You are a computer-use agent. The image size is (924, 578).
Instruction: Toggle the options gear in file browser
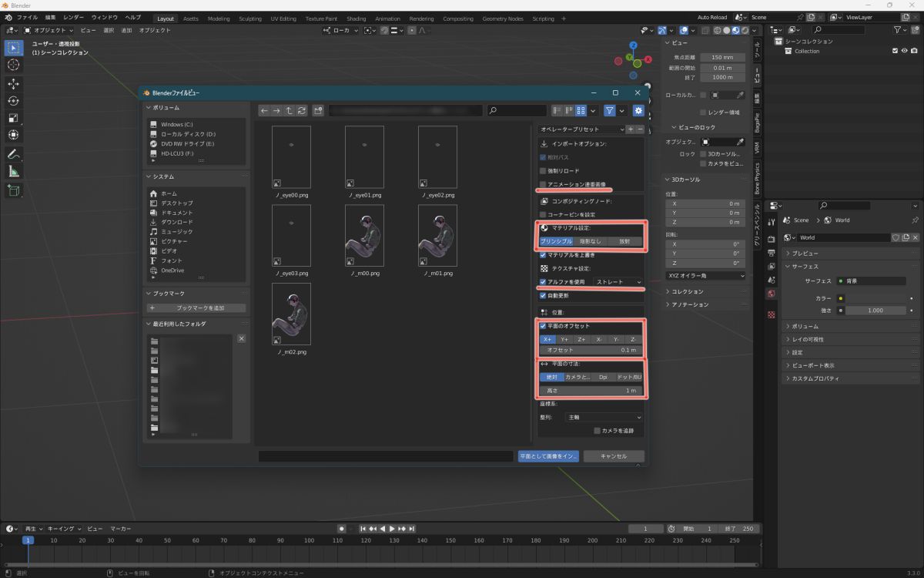pyautogui.click(x=638, y=111)
